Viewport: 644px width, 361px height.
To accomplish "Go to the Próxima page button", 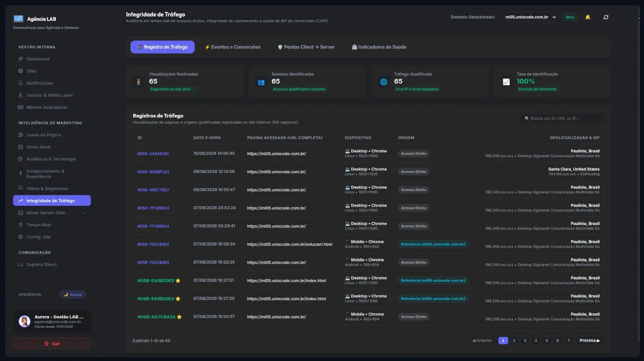I will point(590,340).
